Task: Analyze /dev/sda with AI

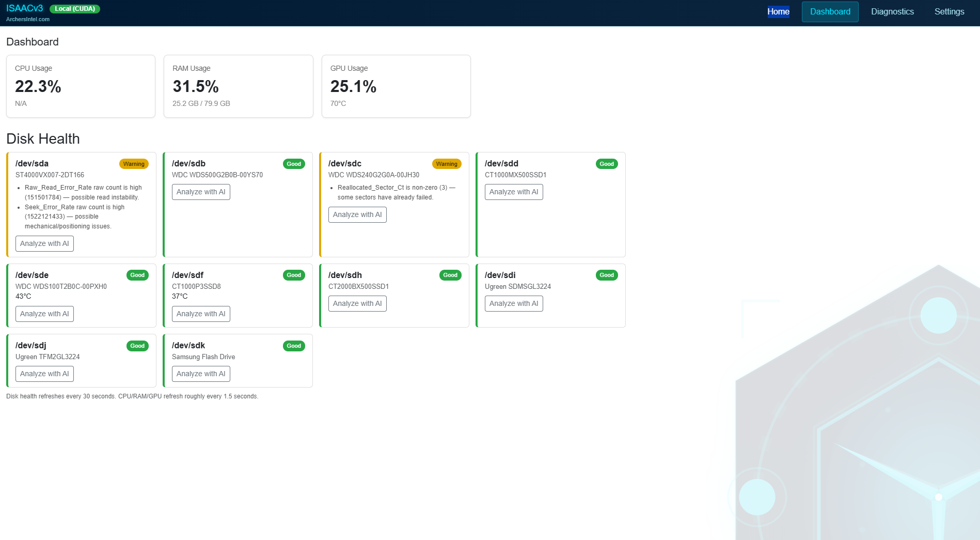Action: (x=44, y=244)
